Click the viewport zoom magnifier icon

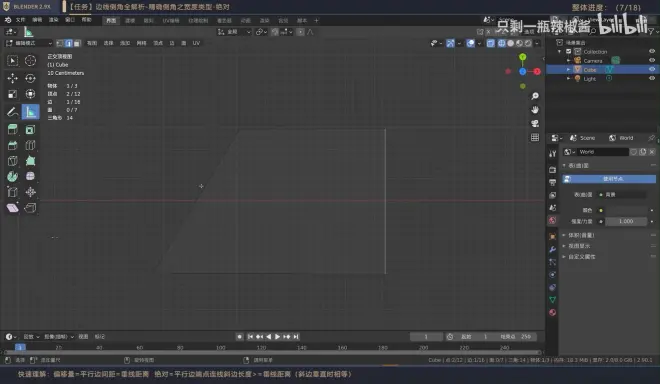point(535,96)
